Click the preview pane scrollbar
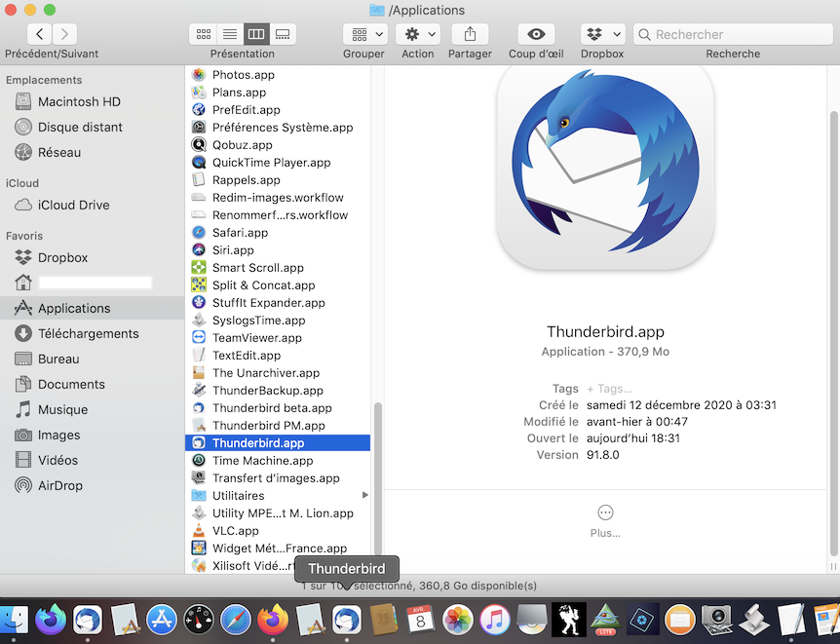 pyautogui.click(x=833, y=334)
